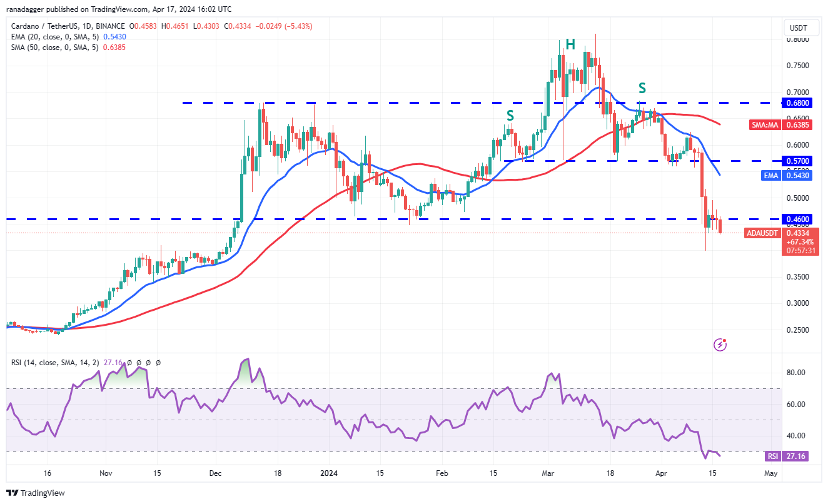Click the 0.4600 support level label
Image resolution: width=828 pixels, height=504 pixels.
798,219
